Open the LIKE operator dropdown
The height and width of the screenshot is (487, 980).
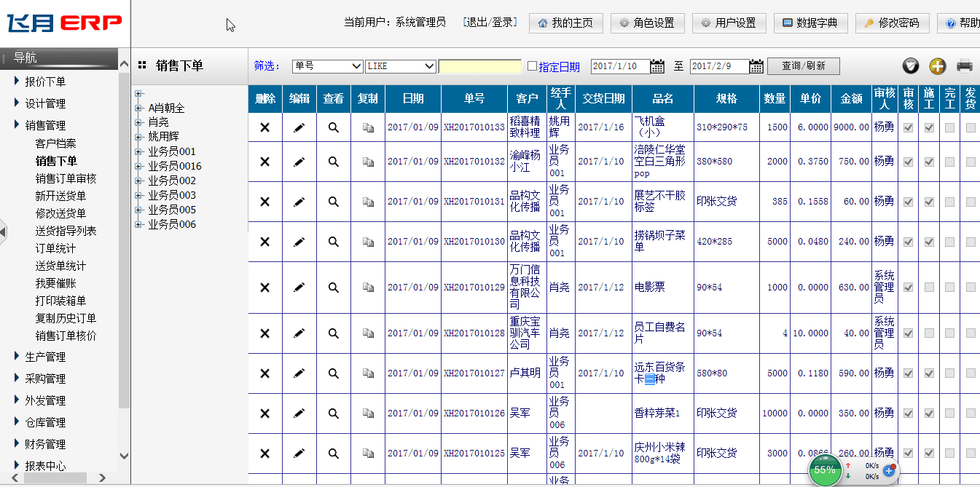400,66
